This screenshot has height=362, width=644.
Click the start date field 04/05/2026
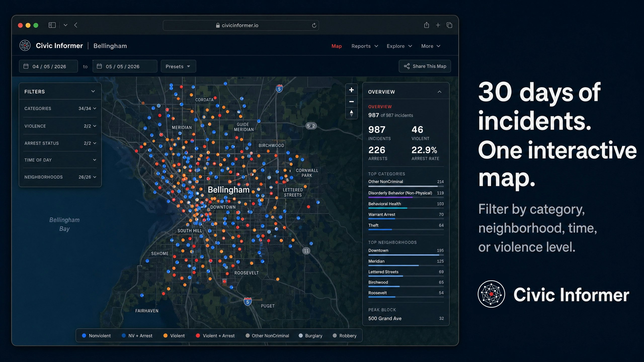48,66
